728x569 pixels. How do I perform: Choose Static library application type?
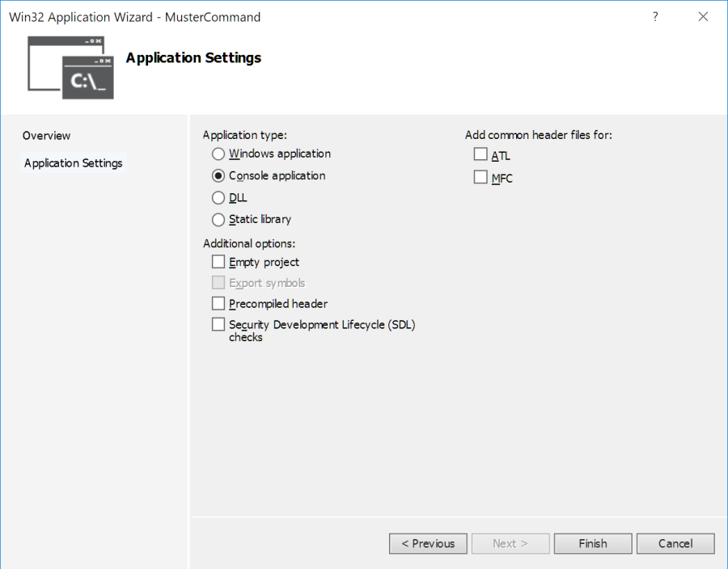[x=218, y=219]
